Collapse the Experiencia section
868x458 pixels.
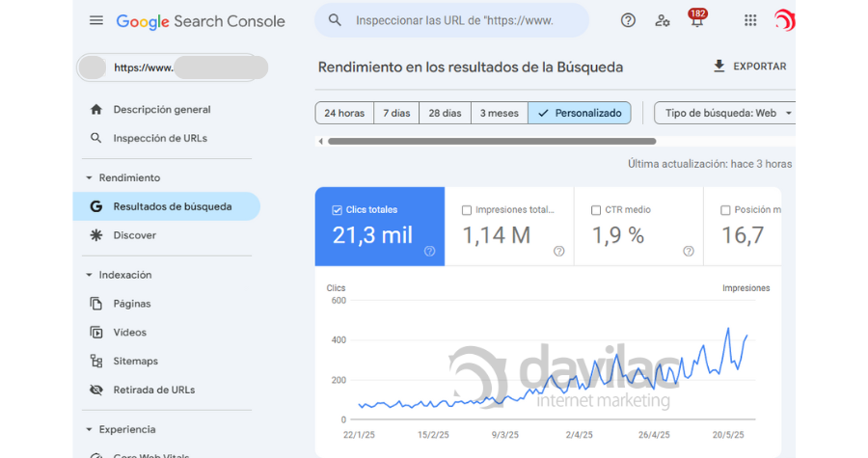89,430
